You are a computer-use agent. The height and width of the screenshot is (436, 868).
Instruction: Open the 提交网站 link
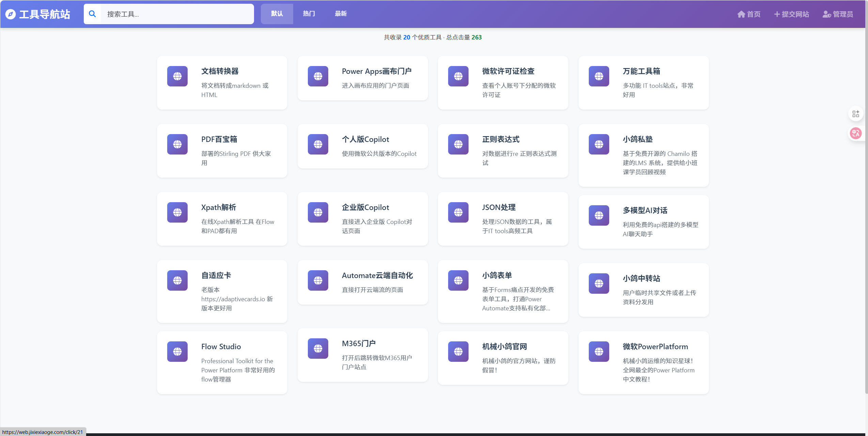tap(791, 14)
